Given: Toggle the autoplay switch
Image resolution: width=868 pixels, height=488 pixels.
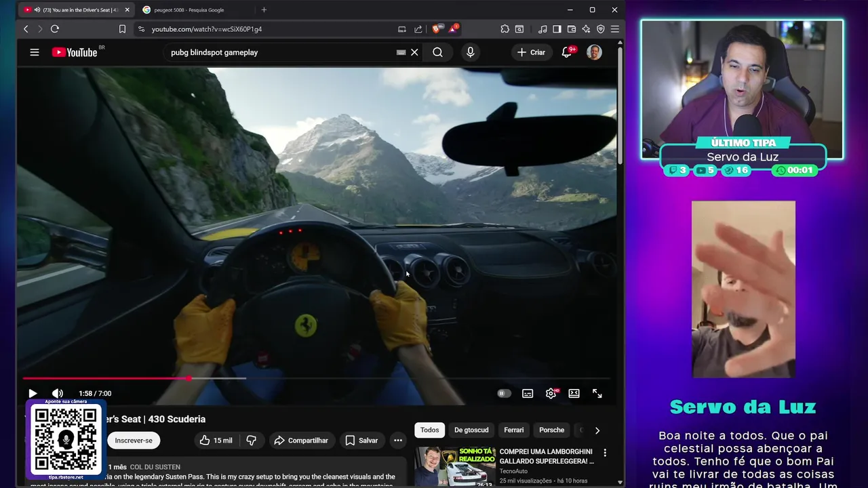Looking at the screenshot, I should tap(504, 393).
